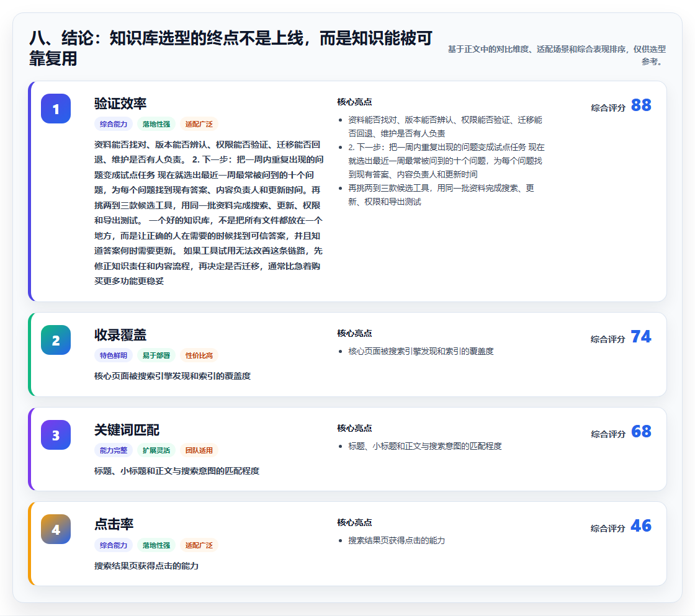Click 综合评分 label beside score 46

click(608, 529)
